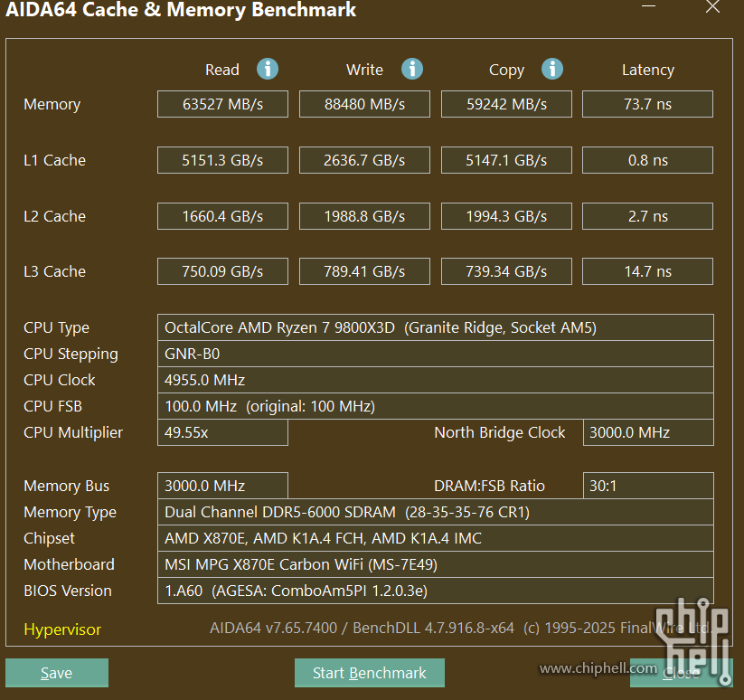Click the Copy column header text

tap(506, 71)
